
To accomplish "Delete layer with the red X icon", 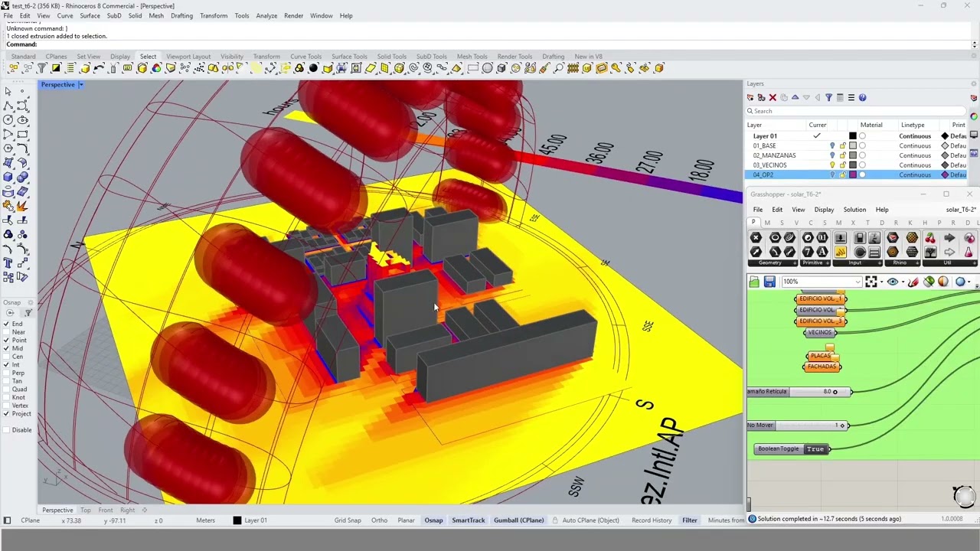I will tap(773, 97).
